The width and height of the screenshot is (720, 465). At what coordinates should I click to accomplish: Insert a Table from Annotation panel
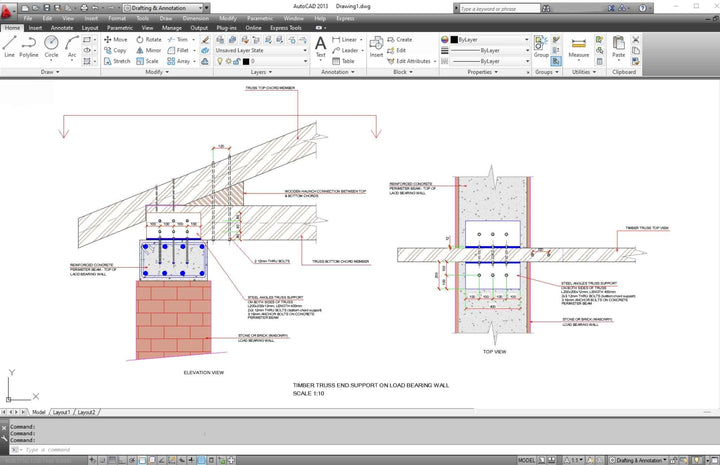point(343,61)
